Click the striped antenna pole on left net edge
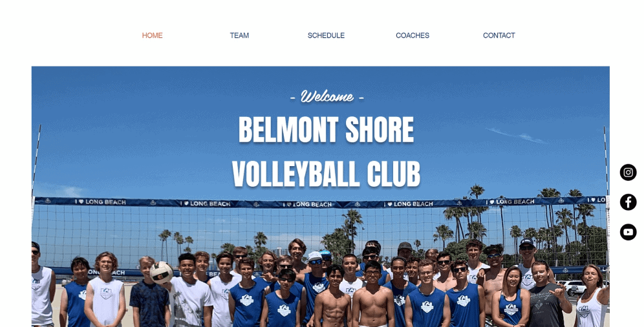 point(36,160)
